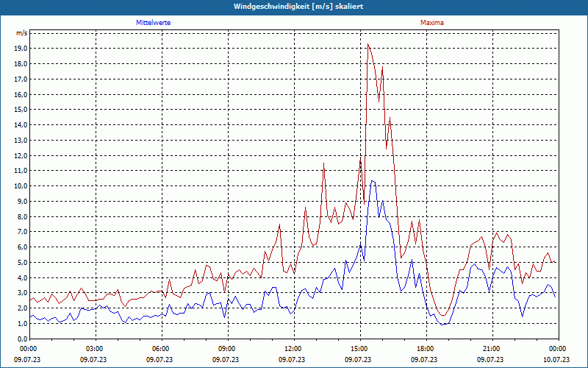The width and height of the screenshot is (588, 368).
Task: Click the 21:00 time axis label
Action: [491, 349]
